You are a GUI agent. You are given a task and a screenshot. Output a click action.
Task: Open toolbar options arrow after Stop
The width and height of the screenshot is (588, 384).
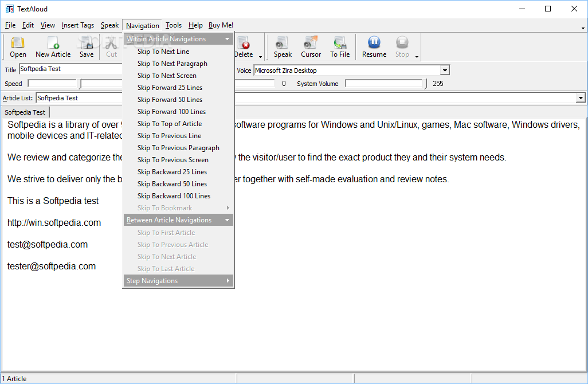[417, 57]
